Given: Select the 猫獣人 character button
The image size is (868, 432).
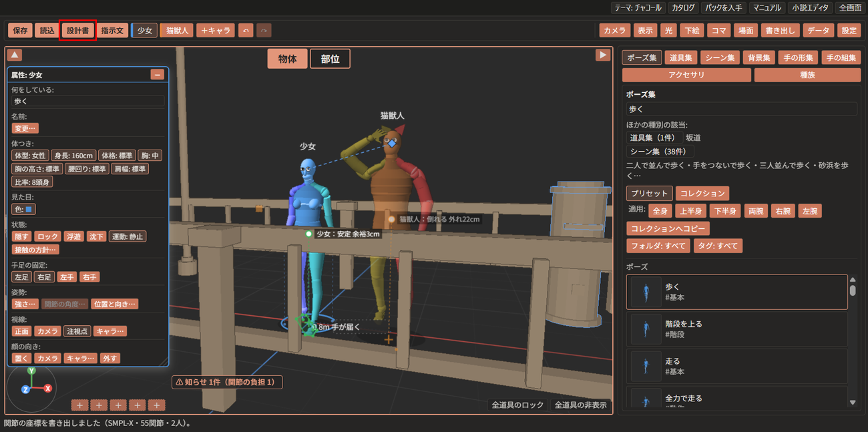Looking at the screenshot, I should (x=177, y=31).
